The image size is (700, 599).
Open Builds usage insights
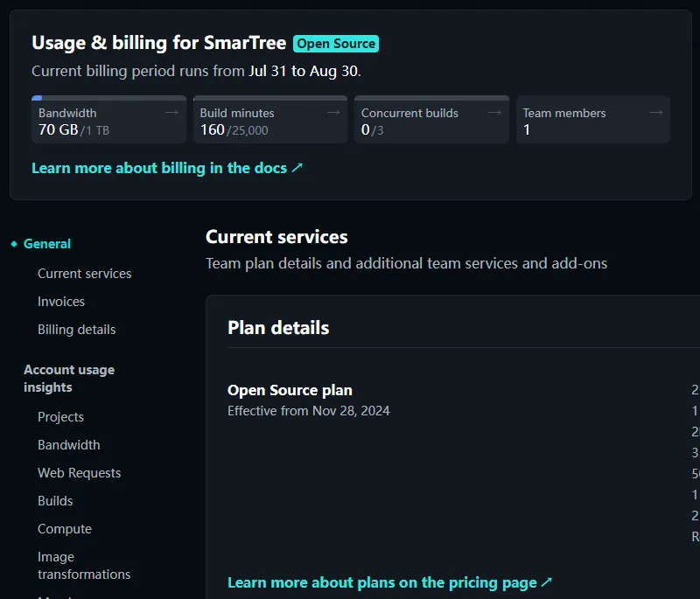[x=55, y=501]
